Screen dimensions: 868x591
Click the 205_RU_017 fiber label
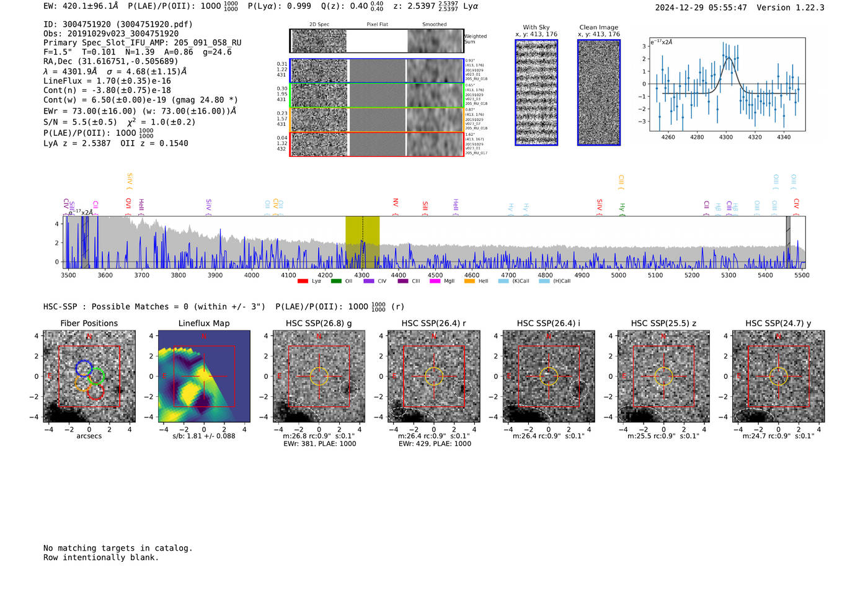[x=476, y=153]
